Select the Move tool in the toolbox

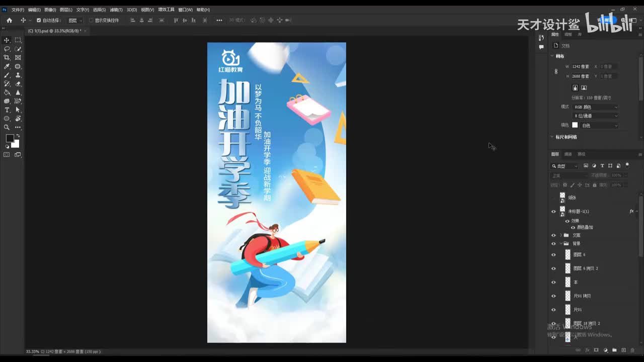pyautogui.click(x=7, y=40)
